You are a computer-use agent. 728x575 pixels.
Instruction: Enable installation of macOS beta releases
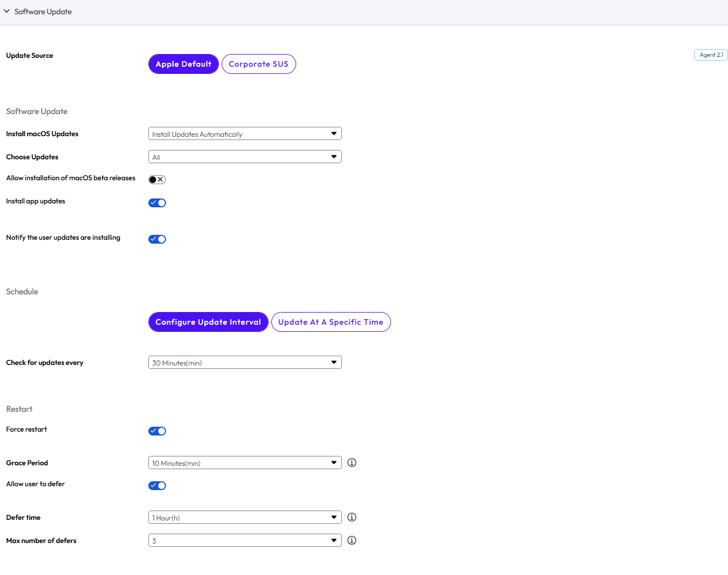[x=157, y=180]
